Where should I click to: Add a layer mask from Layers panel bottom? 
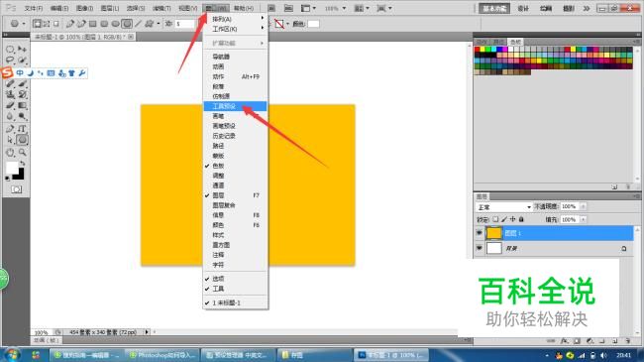[x=577, y=340]
